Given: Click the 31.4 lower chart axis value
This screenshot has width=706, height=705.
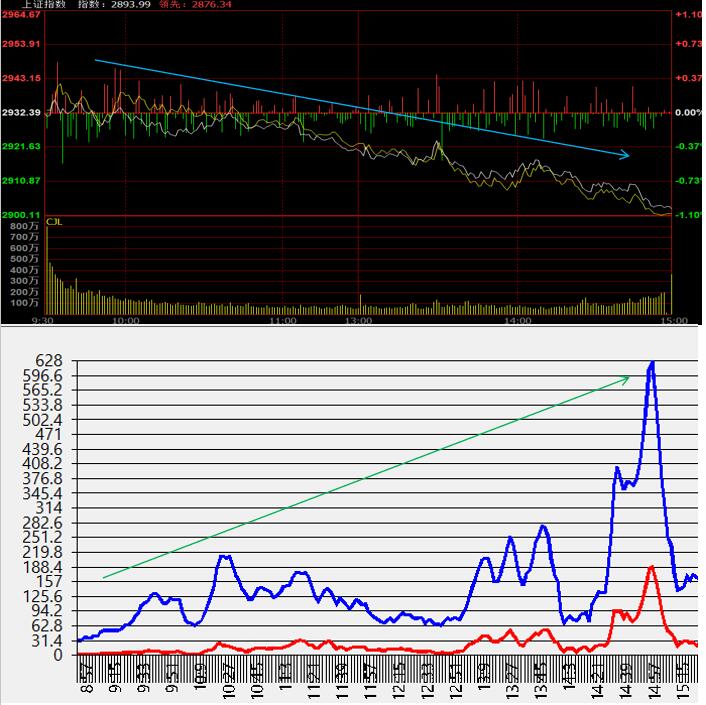Looking at the screenshot, I should click(46, 641).
